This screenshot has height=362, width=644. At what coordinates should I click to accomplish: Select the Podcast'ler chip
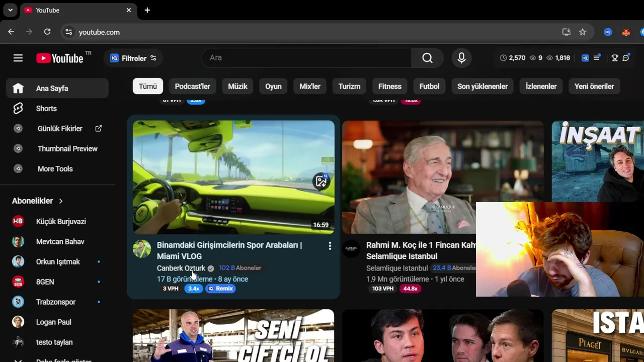coord(192,86)
